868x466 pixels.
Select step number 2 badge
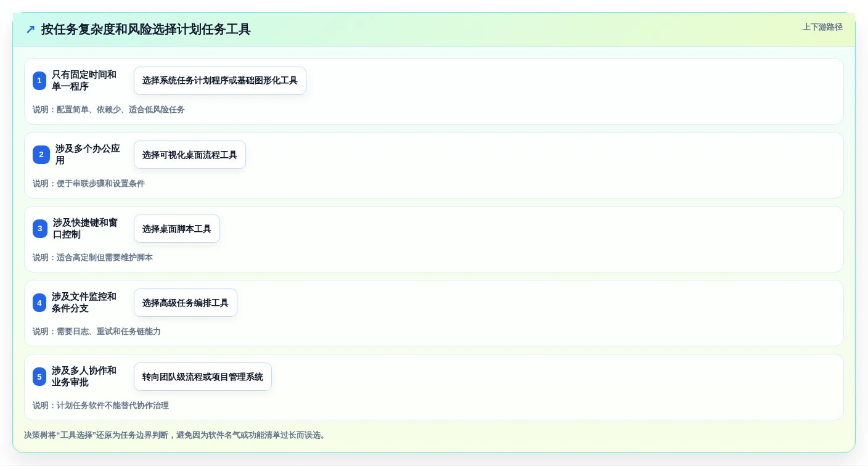41,155
